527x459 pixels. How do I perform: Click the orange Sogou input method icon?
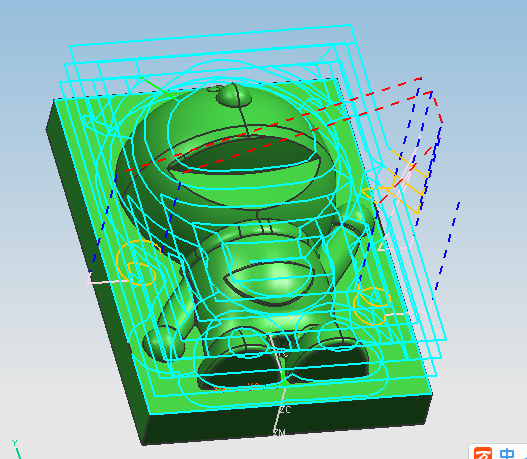point(483,453)
